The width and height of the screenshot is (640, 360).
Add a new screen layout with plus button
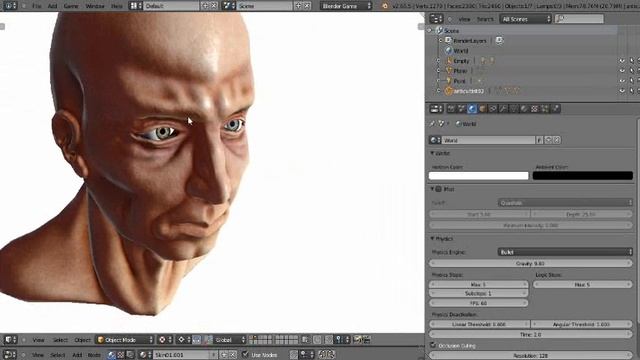pos(205,6)
